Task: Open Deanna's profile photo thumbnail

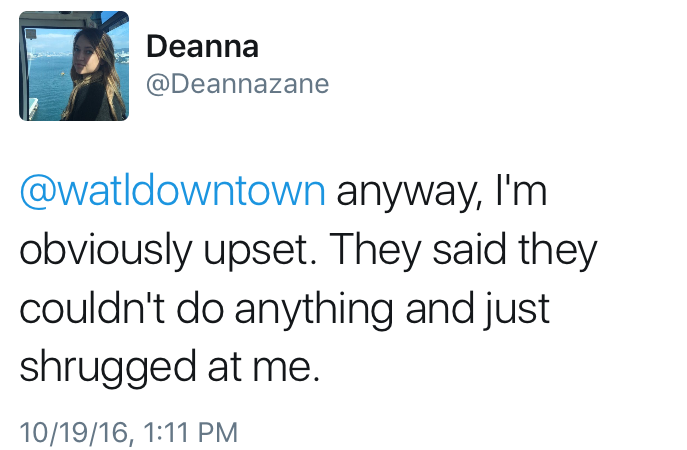Action: tap(75, 66)
